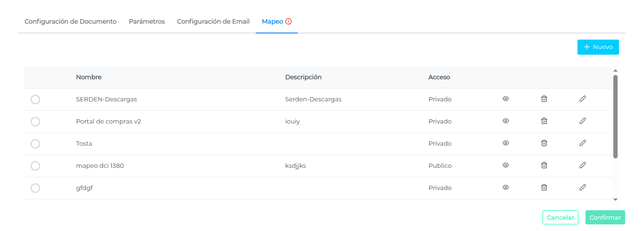Click the pencil icon for Tosta

(x=583, y=143)
